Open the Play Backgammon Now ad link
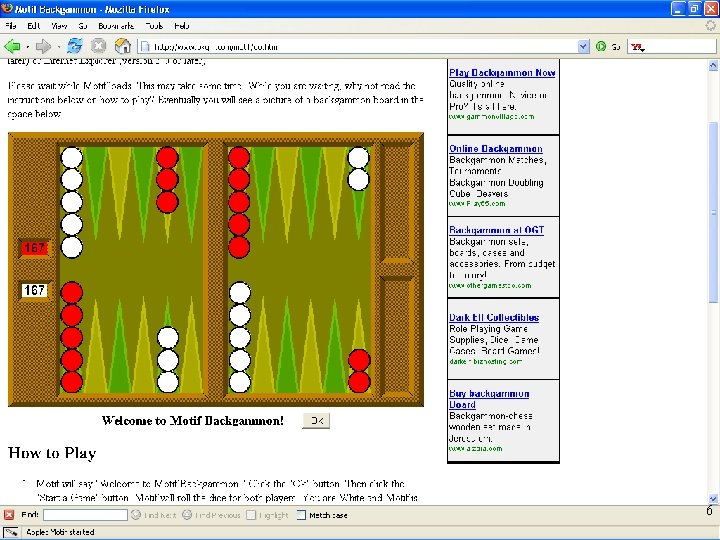The width and height of the screenshot is (720, 540). (502, 73)
